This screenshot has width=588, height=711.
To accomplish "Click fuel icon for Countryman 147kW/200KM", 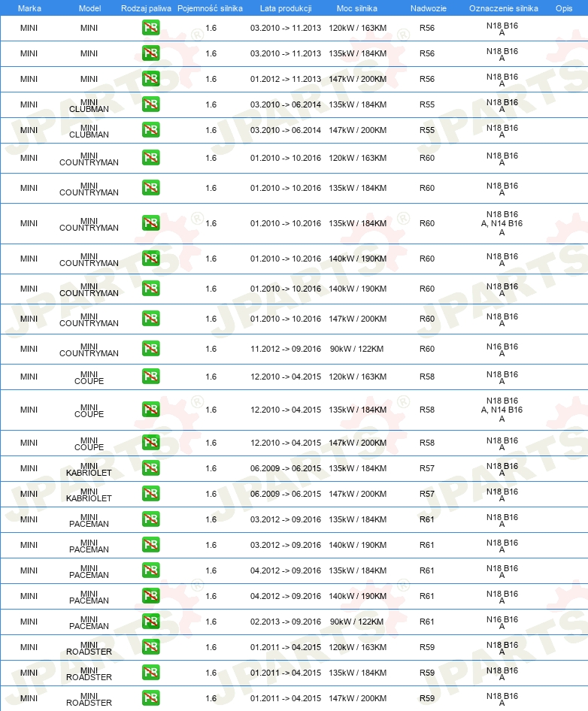I will coord(150,319).
